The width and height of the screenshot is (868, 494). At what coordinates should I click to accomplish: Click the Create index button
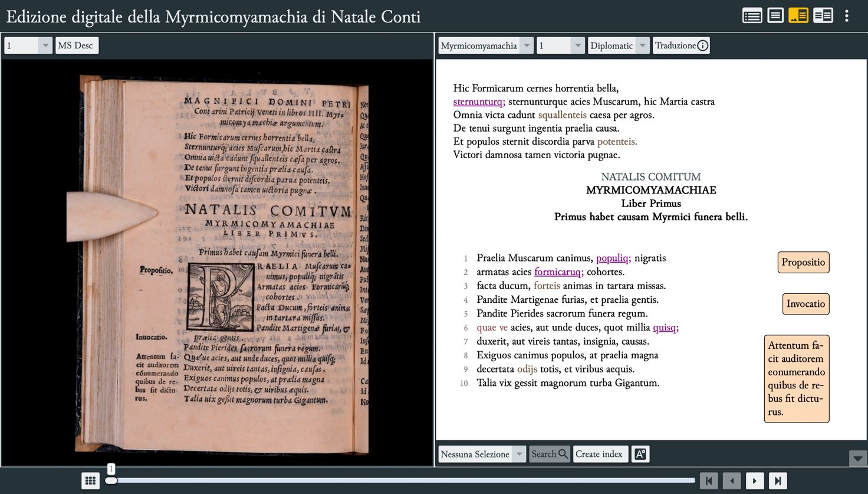pos(599,454)
